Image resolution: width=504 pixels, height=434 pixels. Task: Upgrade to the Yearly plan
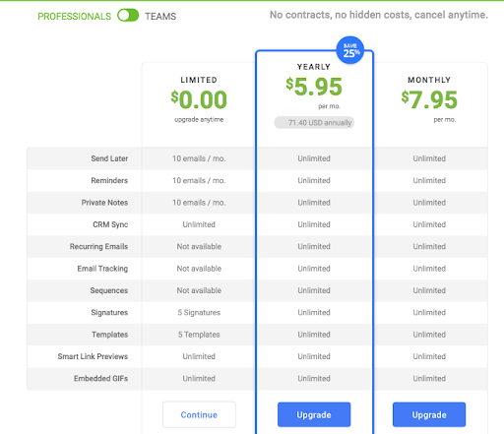point(314,414)
